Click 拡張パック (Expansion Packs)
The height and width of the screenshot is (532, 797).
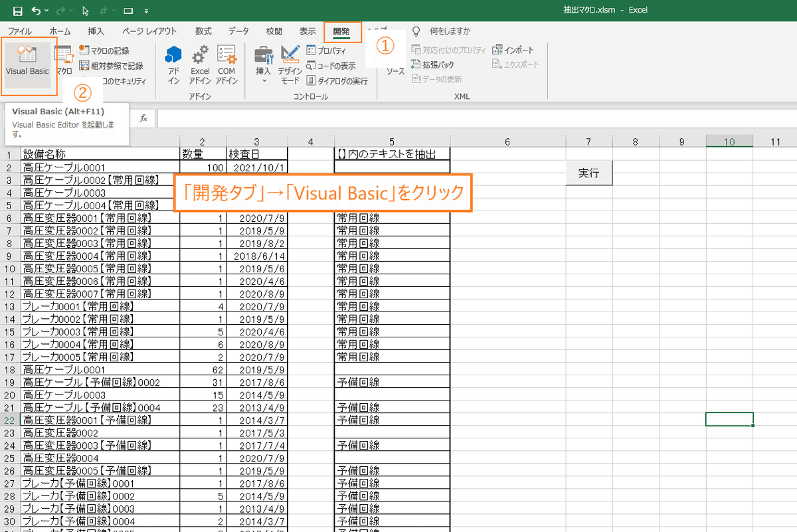coord(432,65)
